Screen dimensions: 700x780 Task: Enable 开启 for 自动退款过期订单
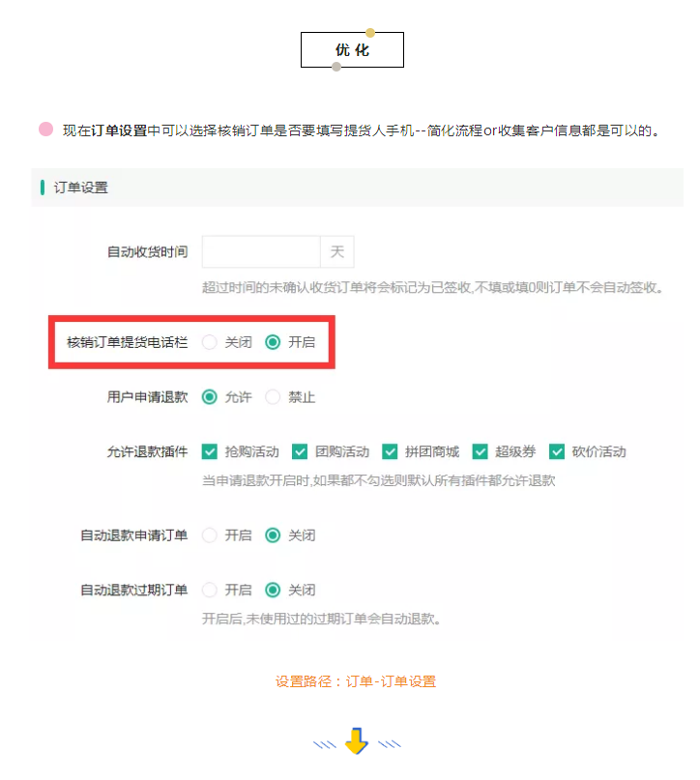210,590
